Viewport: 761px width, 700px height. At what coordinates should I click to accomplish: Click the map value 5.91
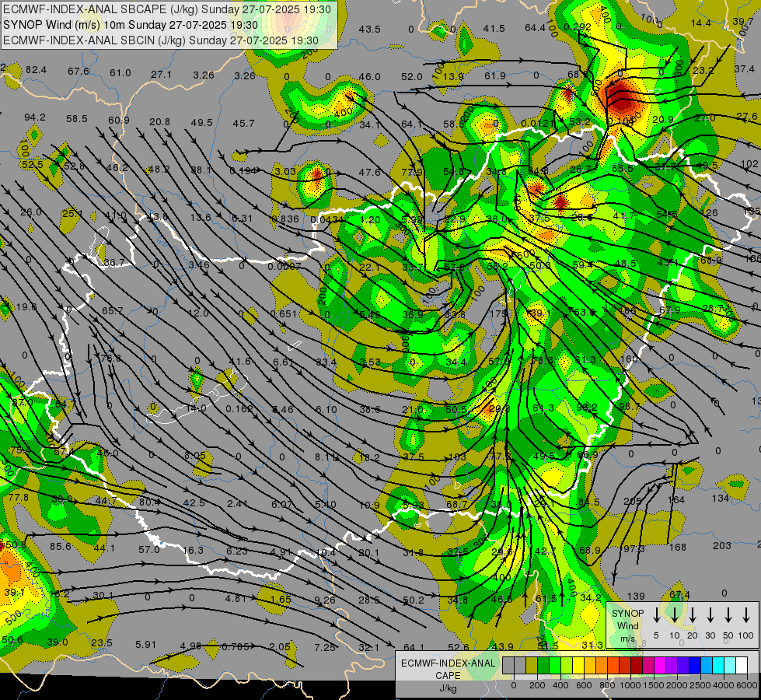pyautogui.click(x=145, y=645)
